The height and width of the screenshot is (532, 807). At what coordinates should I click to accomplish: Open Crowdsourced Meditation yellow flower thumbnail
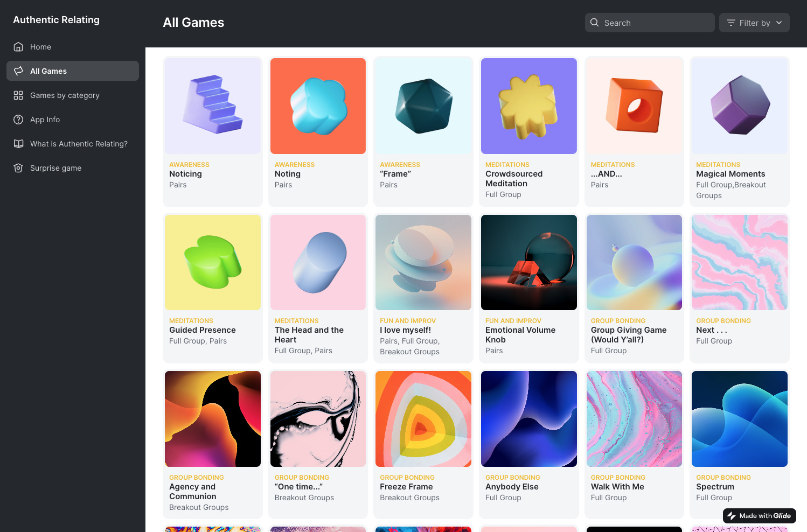point(529,106)
